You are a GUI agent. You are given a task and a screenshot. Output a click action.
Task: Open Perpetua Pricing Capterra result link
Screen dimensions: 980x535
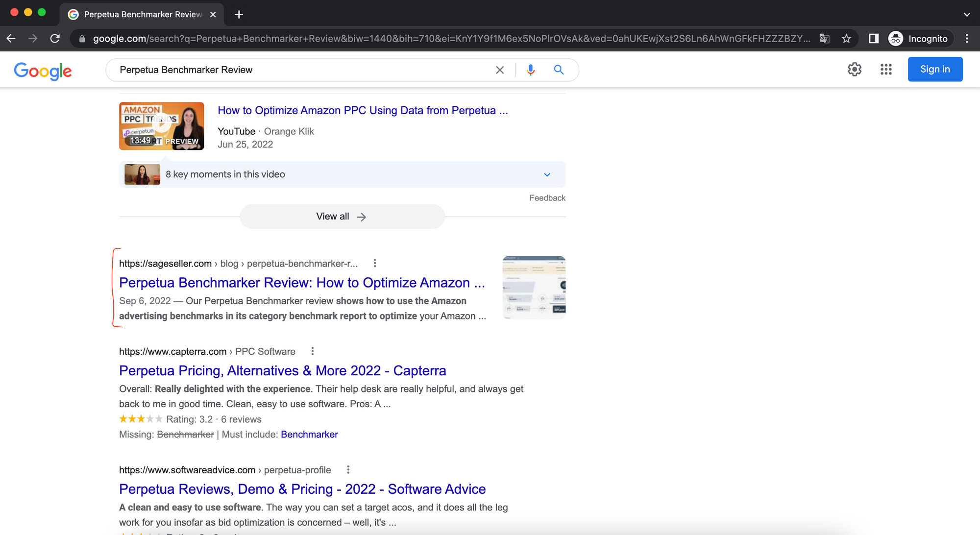click(282, 371)
